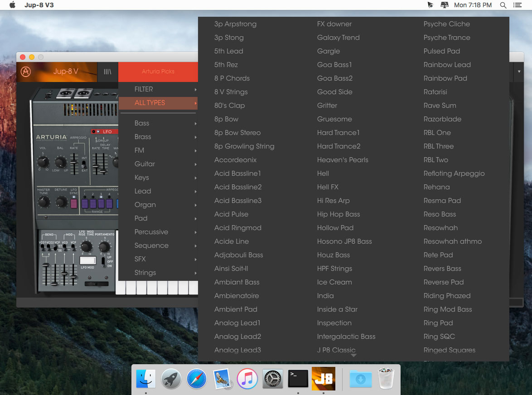This screenshot has width=532, height=395.
Task: Open the Mail app in dock
Action: 222,378
